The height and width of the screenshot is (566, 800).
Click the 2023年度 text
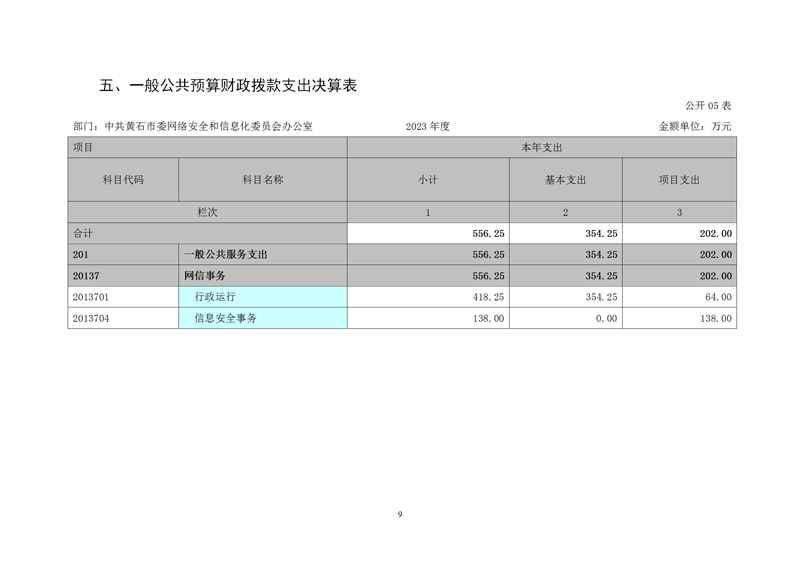428,127
